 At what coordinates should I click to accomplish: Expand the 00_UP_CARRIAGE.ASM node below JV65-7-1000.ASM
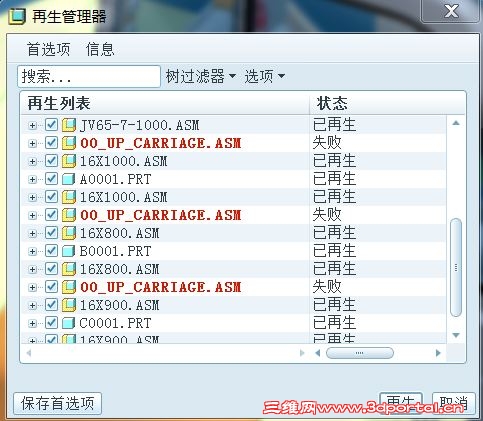[32, 144]
